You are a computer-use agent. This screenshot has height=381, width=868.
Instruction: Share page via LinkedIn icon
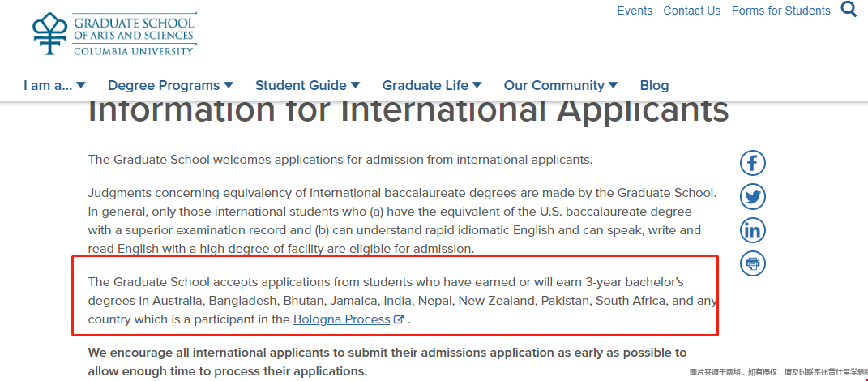coord(752,230)
